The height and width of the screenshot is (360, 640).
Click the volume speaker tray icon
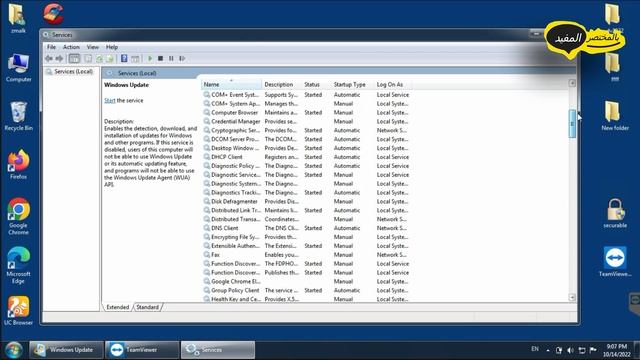pyautogui.click(x=570, y=350)
